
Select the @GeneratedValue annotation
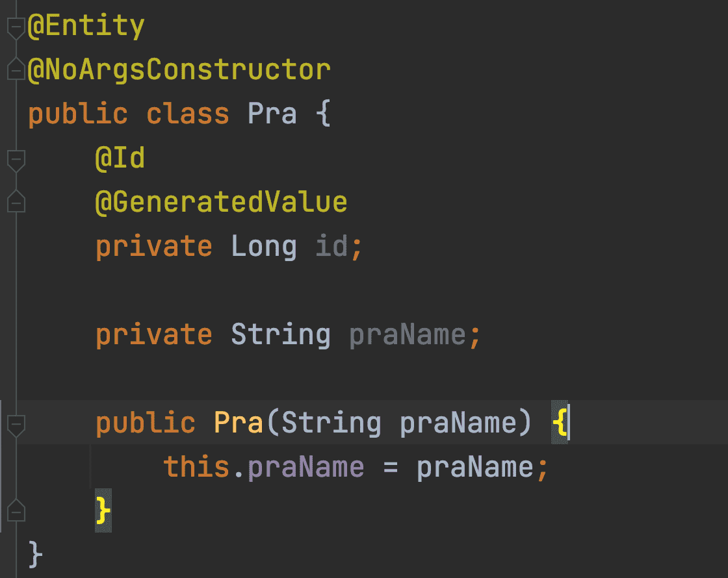[x=221, y=202]
